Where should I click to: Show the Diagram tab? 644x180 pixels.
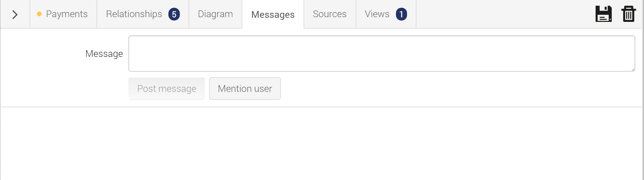click(215, 14)
